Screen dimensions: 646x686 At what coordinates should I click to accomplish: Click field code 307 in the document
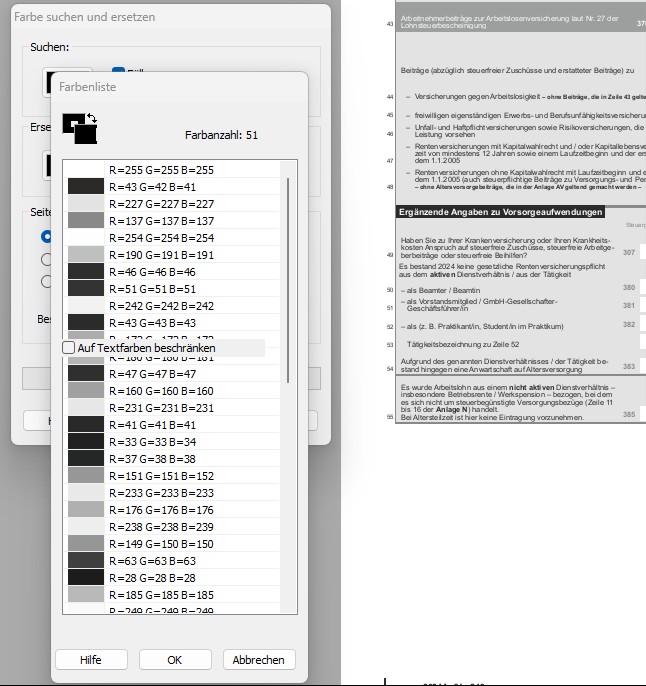[629, 252]
